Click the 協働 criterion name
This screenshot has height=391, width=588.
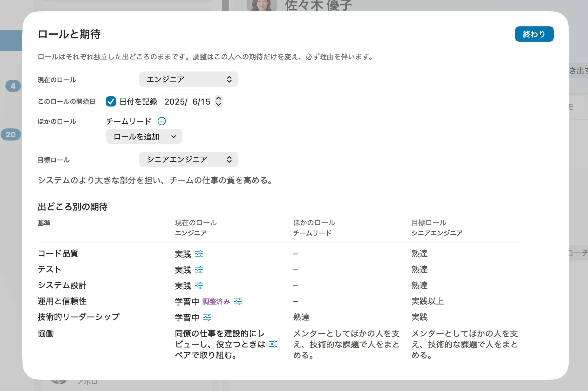pyautogui.click(x=46, y=333)
